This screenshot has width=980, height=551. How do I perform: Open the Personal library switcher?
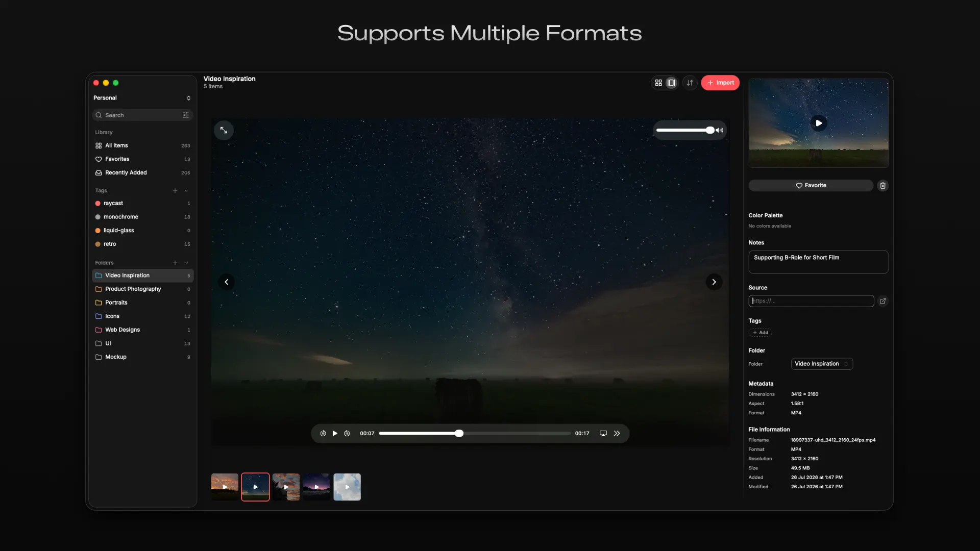[x=142, y=98]
